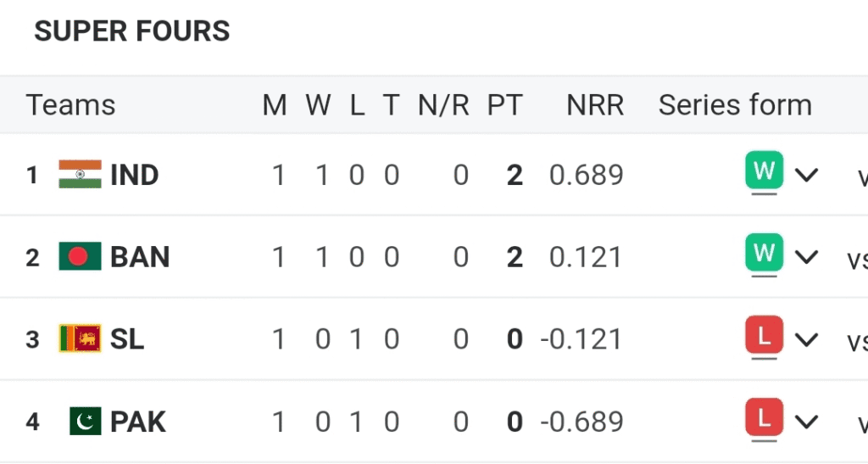Image resolution: width=868 pixels, height=464 pixels.
Task: Click the NRR column header
Action: [x=595, y=105]
